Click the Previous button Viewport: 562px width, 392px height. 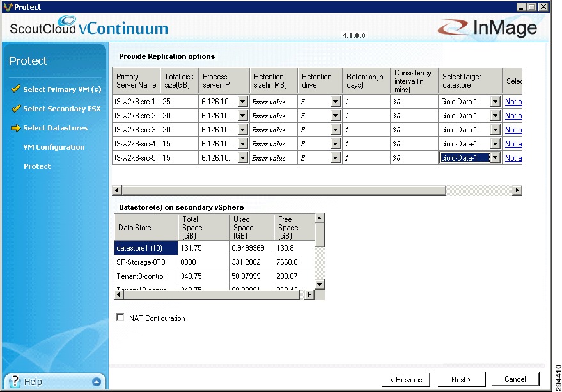click(x=406, y=379)
